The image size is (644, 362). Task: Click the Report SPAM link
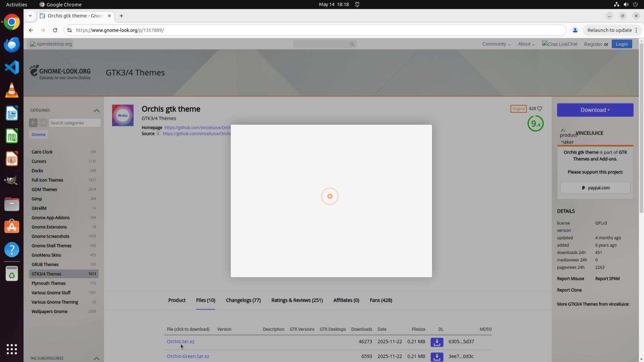click(x=607, y=279)
